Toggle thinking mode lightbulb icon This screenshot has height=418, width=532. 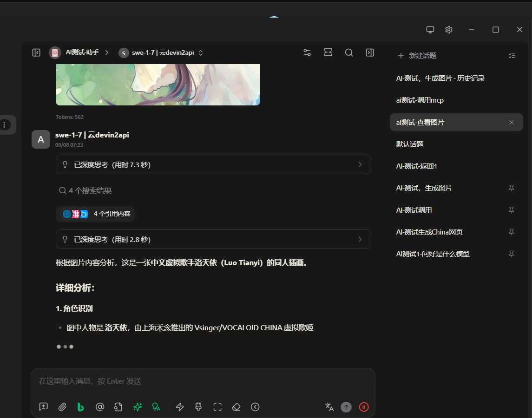point(156,407)
